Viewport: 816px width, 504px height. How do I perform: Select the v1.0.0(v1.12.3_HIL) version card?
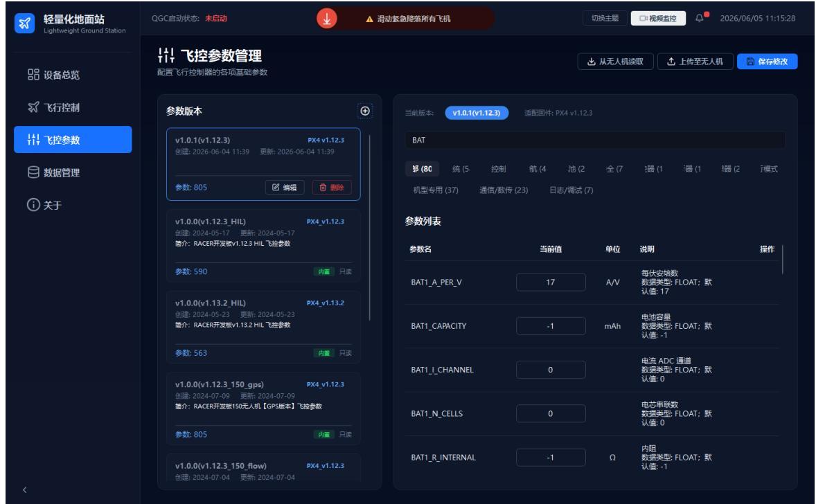(263, 246)
